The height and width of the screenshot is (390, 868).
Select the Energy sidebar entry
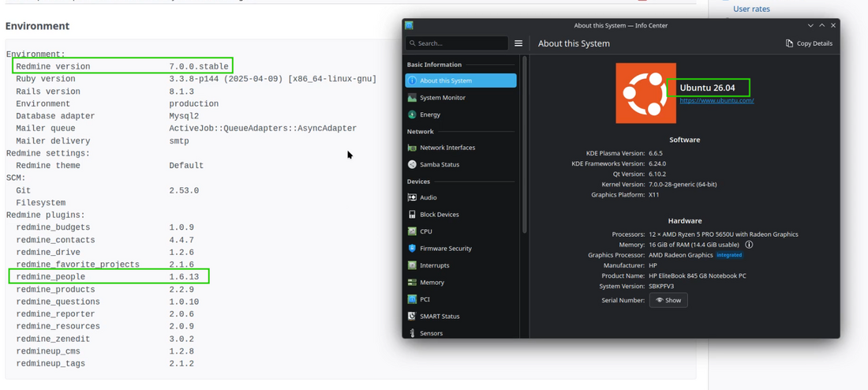pos(461,114)
